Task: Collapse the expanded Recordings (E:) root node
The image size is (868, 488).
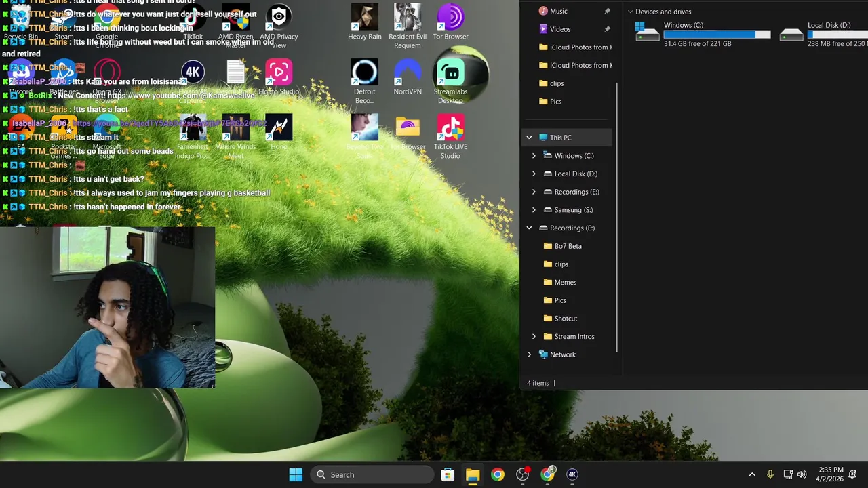Action: click(529, 228)
